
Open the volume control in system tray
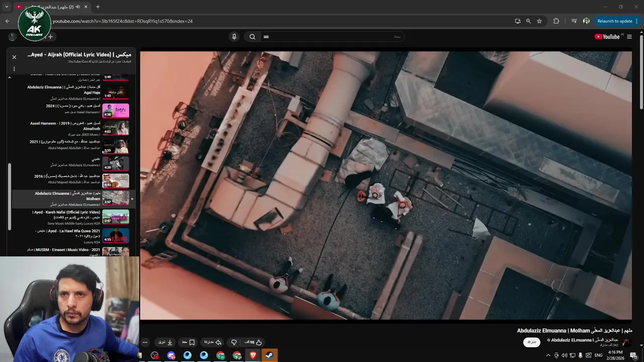point(564,355)
